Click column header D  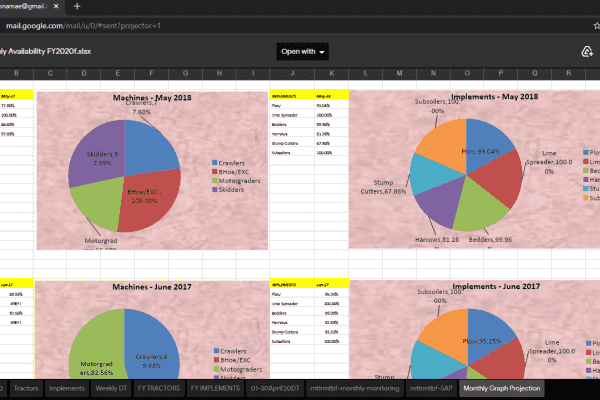pos(84,73)
